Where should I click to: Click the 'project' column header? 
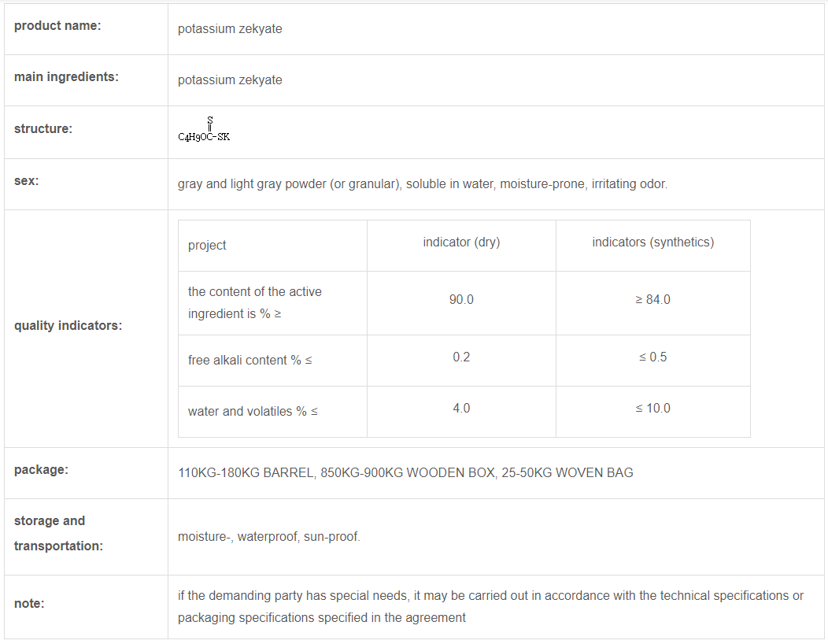click(207, 246)
